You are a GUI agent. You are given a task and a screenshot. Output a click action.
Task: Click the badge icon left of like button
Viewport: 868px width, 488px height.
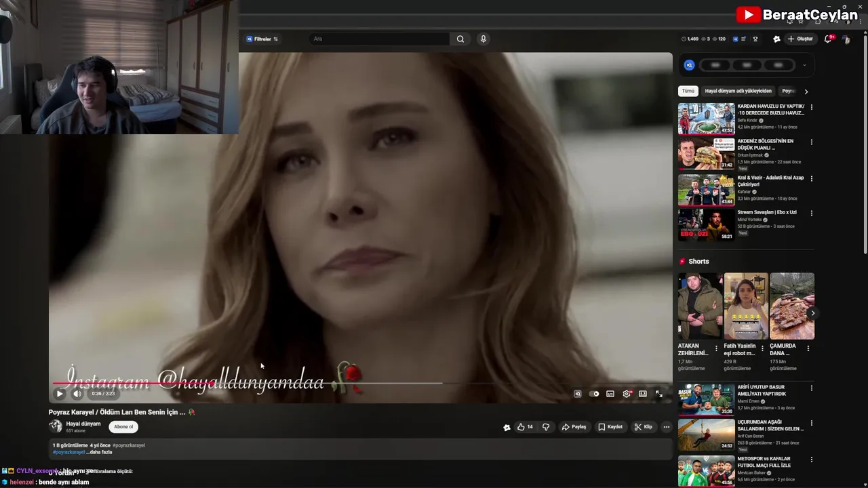tap(507, 427)
